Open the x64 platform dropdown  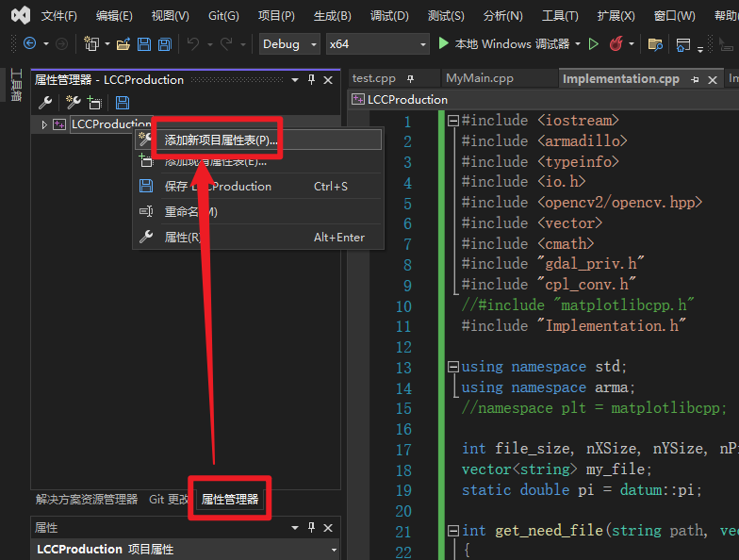click(377, 44)
